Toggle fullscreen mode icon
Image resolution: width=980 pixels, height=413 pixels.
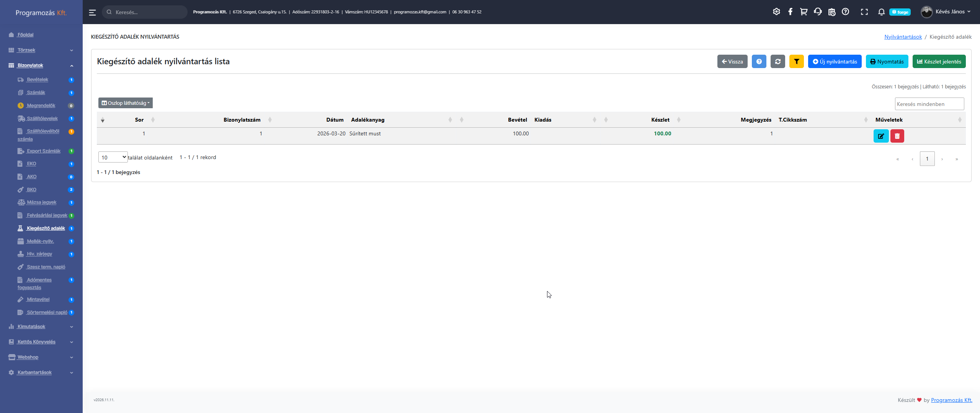pyautogui.click(x=864, y=12)
